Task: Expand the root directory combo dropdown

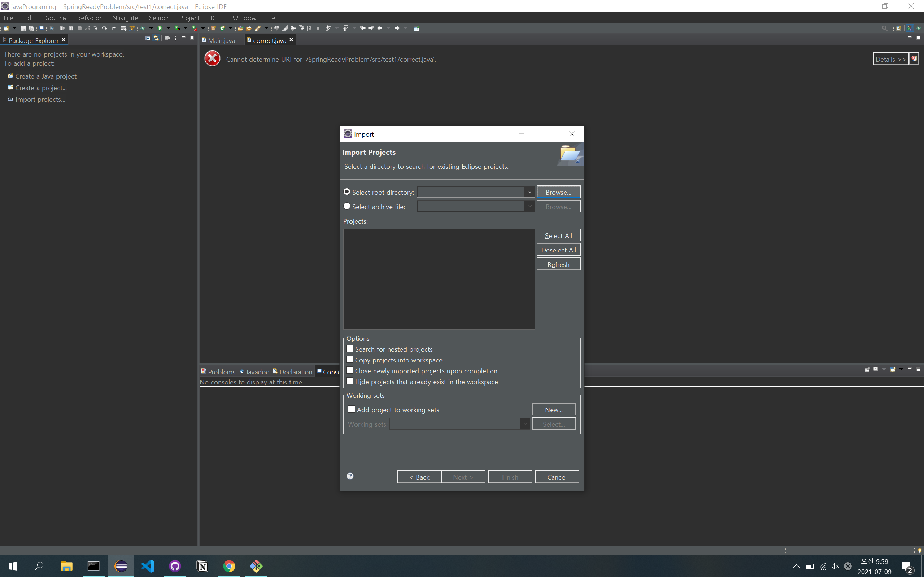Action: click(529, 191)
